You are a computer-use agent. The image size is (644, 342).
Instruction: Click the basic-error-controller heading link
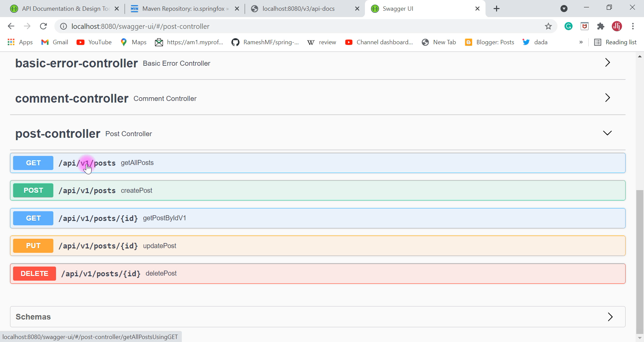point(76,63)
